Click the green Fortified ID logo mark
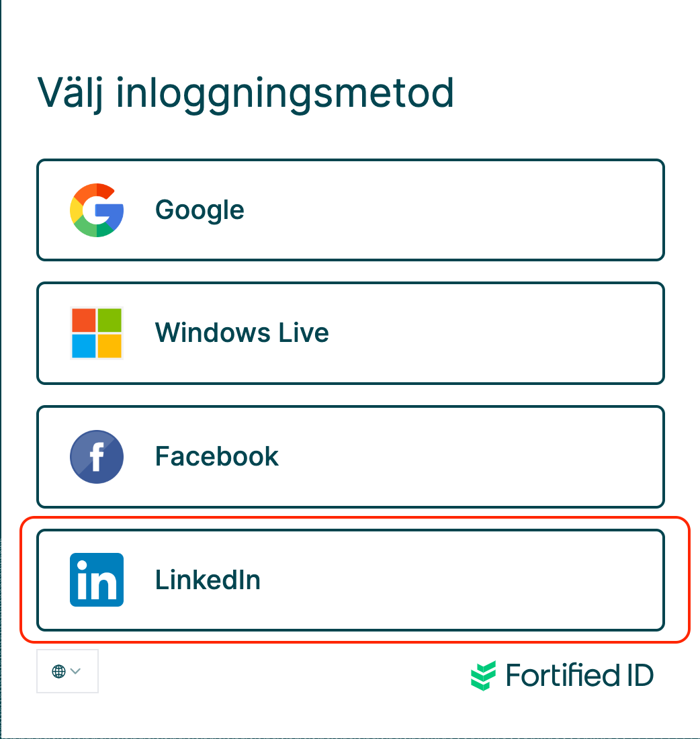 (x=484, y=675)
